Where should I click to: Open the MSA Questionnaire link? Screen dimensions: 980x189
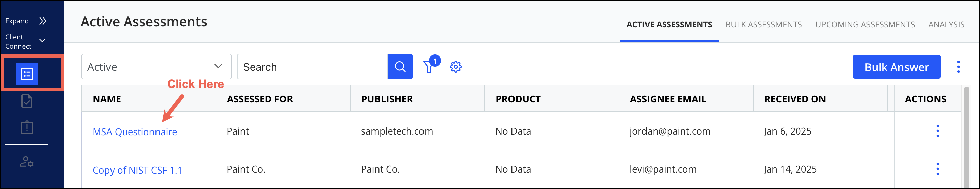coord(135,132)
